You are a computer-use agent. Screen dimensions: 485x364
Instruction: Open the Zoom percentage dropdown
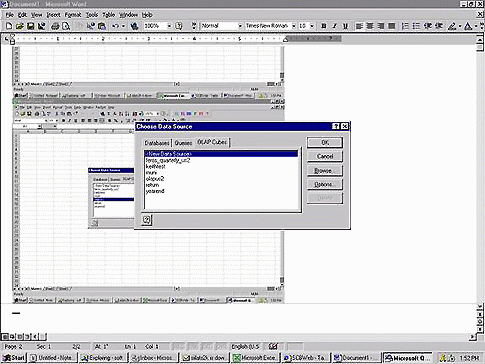point(169,26)
